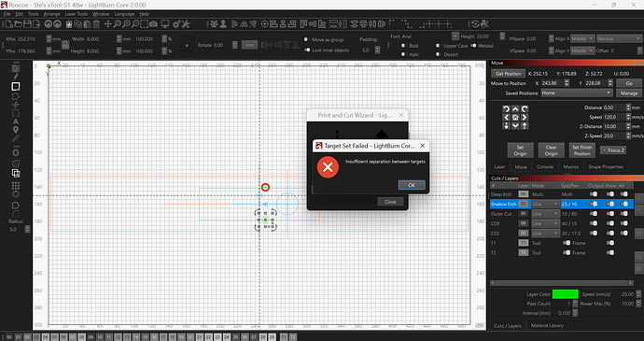This screenshot has height=341, width=644.
Task: Click the Boolean union overlapping squares tool
Action: click(x=16, y=173)
